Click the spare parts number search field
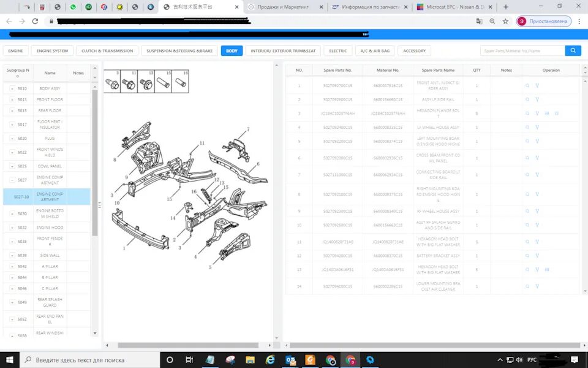The width and height of the screenshot is (588, 368). click(x=522, y=51)
